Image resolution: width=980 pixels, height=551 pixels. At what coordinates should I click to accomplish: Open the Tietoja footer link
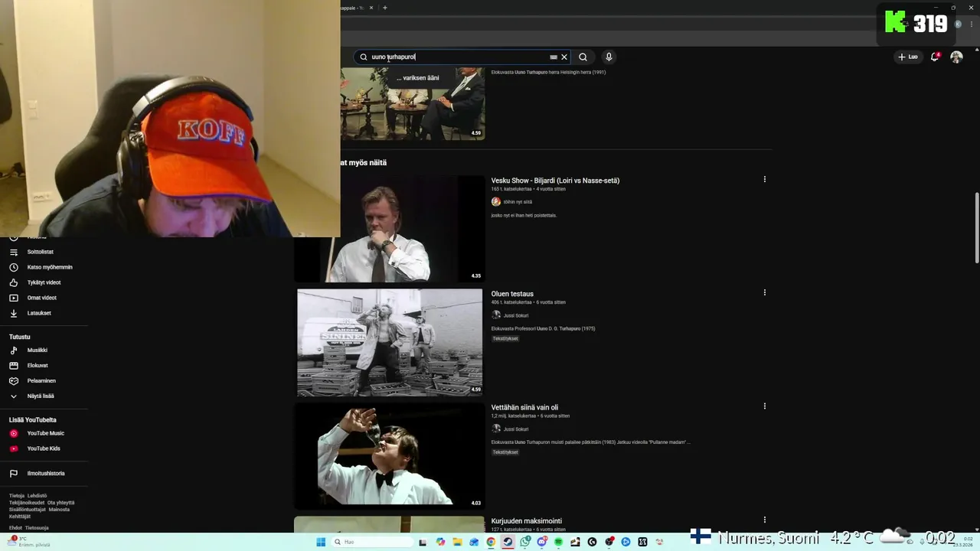click(17, 496)
